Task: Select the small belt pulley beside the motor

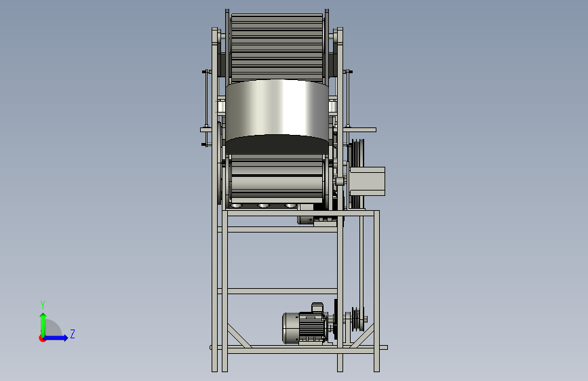Action: click(x=357, y=319)
